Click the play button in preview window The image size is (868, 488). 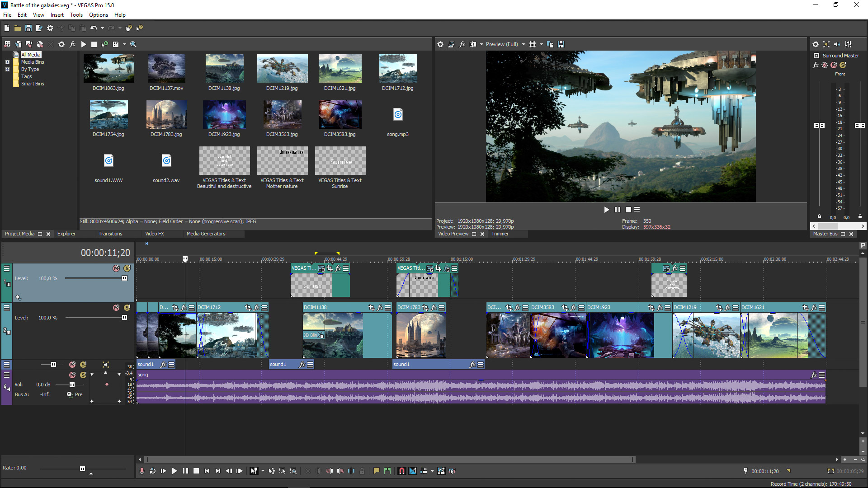coord(606,209)
